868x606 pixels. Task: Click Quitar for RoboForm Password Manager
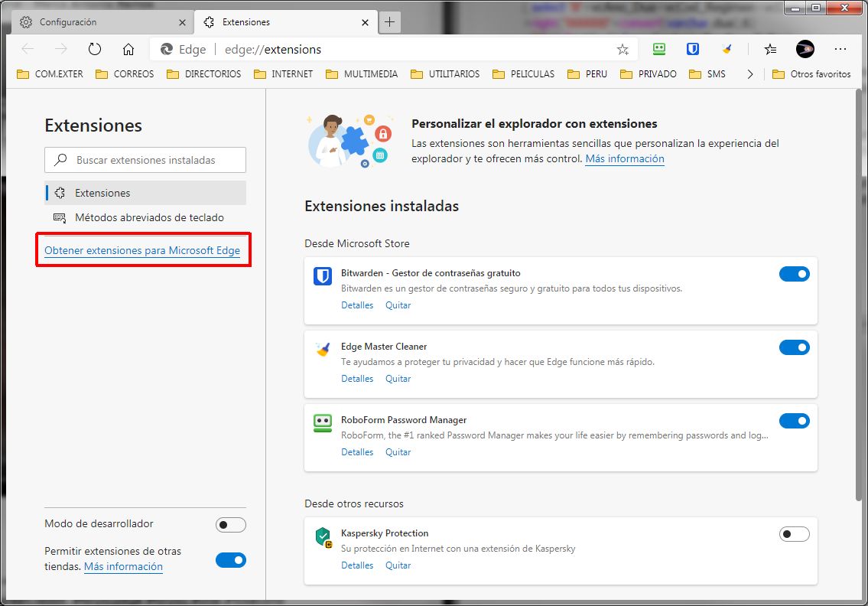click(x=398, y=452)
